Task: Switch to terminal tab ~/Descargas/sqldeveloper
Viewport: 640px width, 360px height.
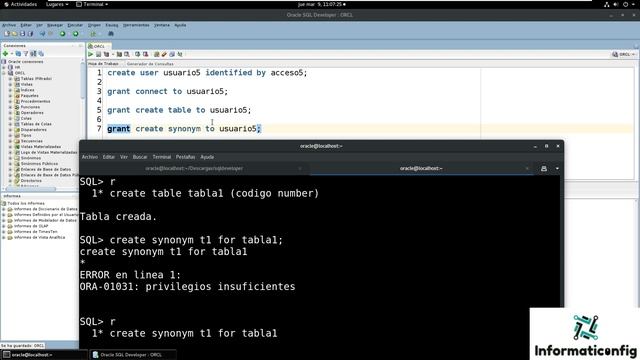Action: 194,168
